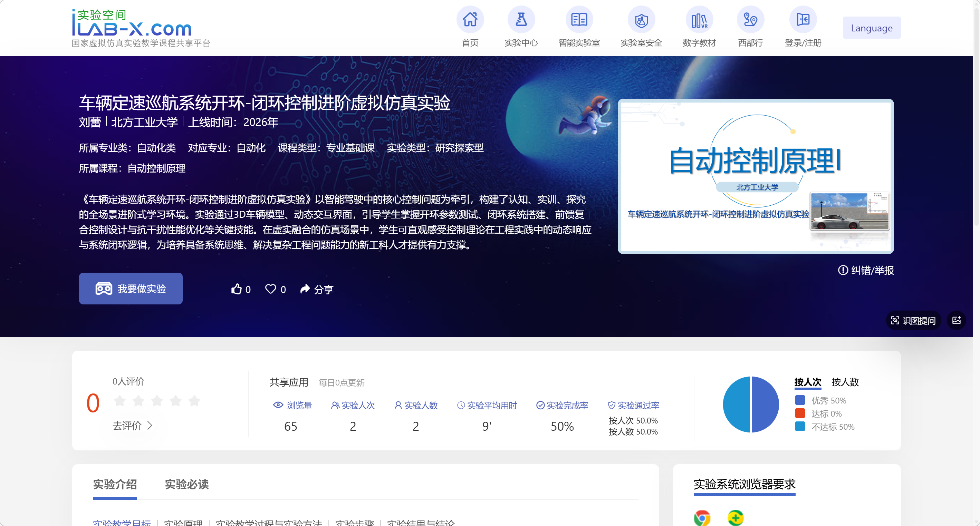Open the 首页 home icon

pos(470,20)
